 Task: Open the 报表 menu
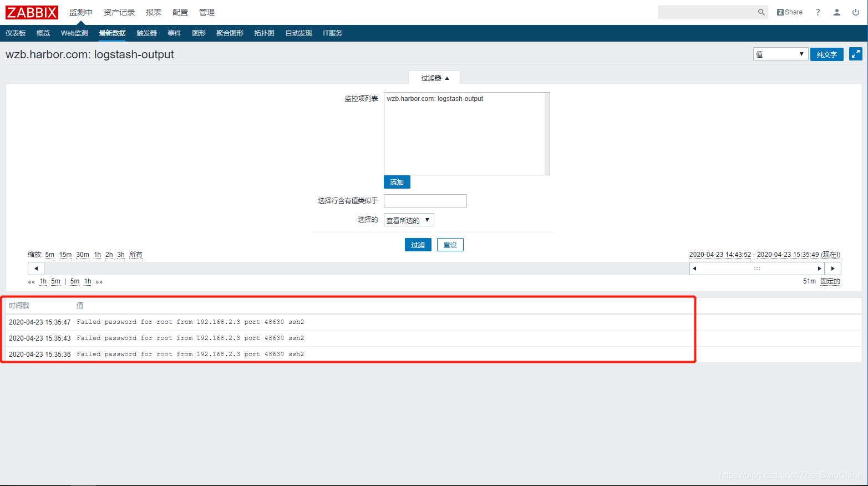154,12
